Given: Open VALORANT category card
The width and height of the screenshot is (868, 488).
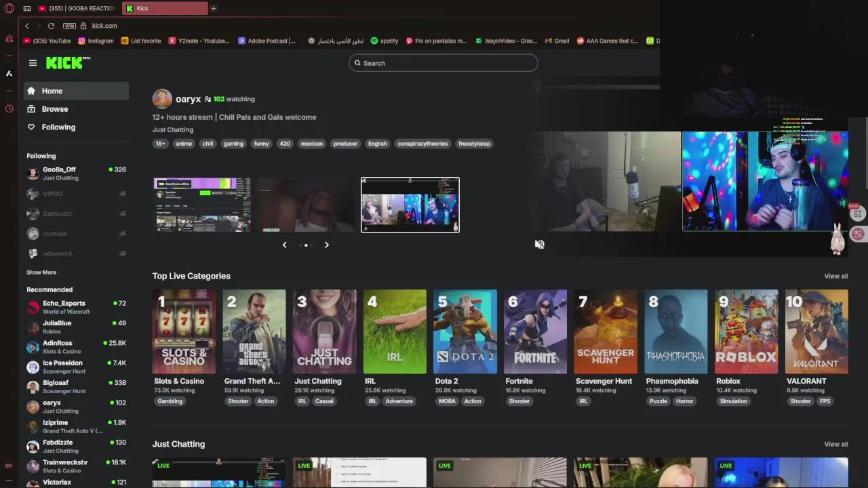Looking at the screenshot, I should pyautogui.click(x=816, y=331).
